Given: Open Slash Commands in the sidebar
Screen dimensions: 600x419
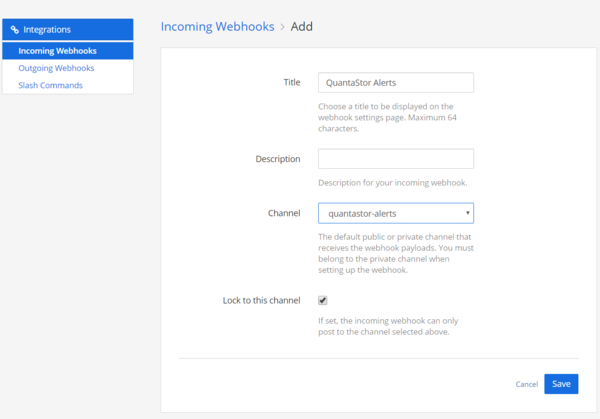Looking at the screenshot, I should click(x=51, y=85).
